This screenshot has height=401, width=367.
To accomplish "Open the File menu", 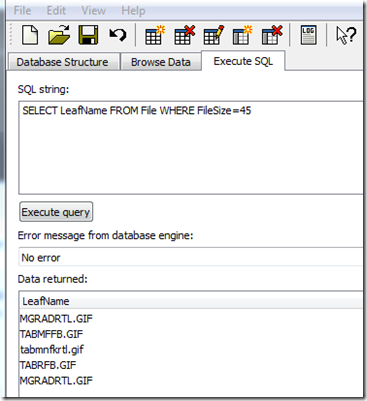I will point(22,11).
